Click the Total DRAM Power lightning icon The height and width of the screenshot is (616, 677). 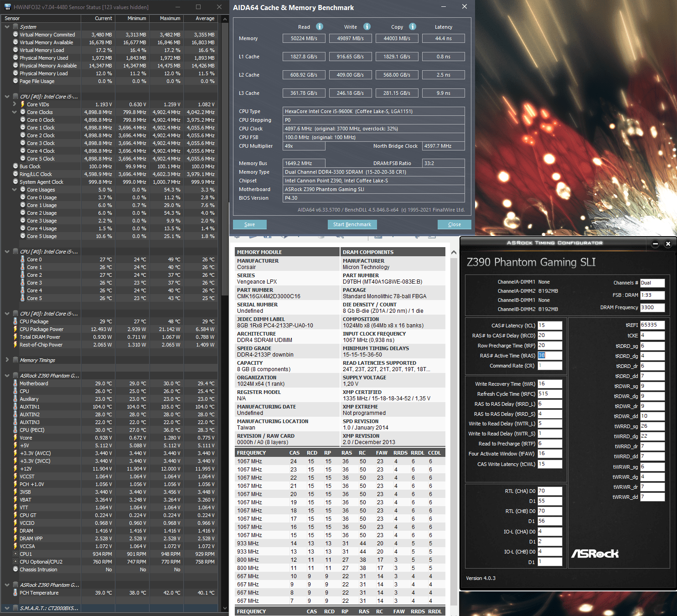(x=15, y=337)
